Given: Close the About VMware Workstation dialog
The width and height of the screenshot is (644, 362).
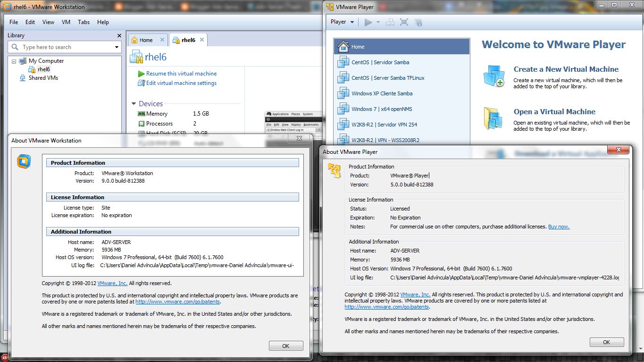Looking at the screenshot, I should [x=299, y=138].
